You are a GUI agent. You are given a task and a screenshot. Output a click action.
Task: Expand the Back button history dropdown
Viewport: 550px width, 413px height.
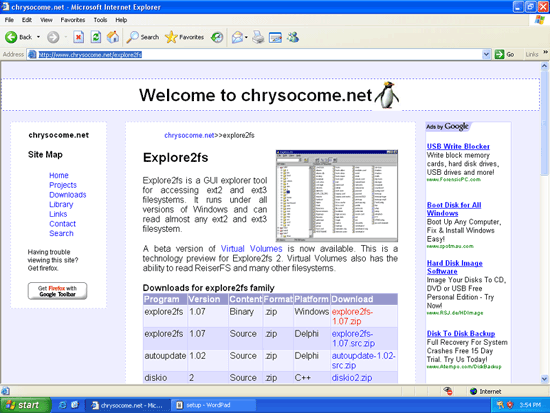tap(38, 37)
